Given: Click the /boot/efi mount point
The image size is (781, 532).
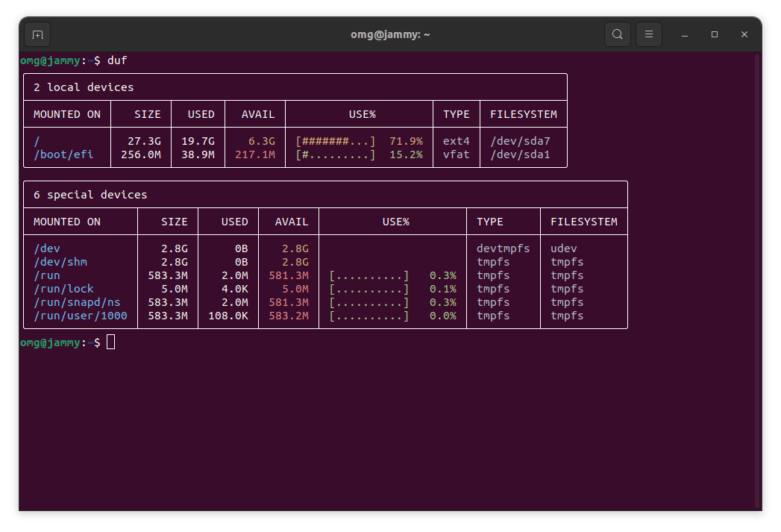Looking at the screenshot, I should point(64,154).
